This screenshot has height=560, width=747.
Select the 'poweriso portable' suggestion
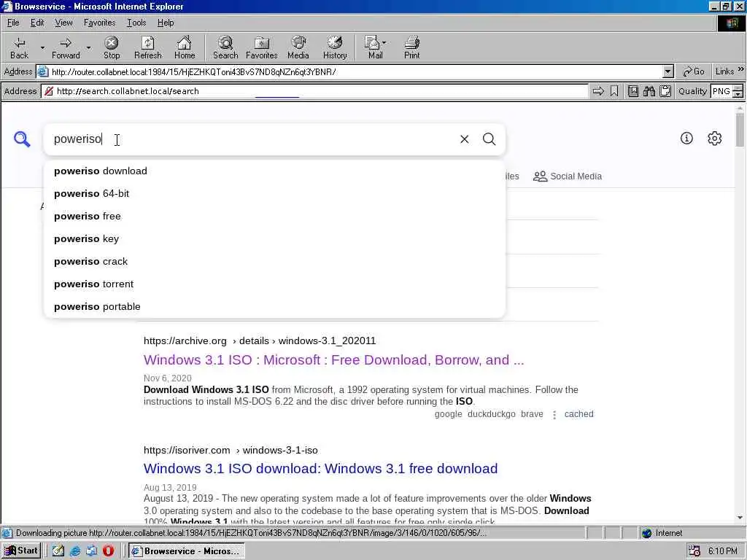[274, 307]
